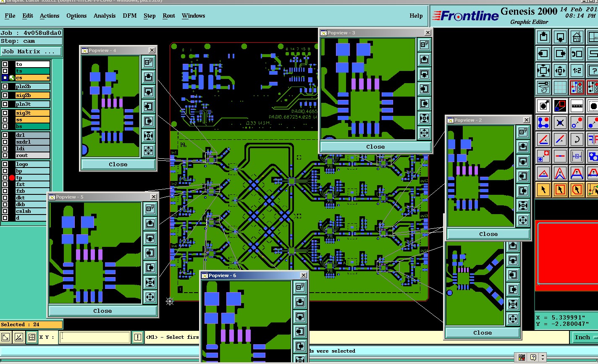Click the red-blue angle line tool icon
Viewport: 598px width, 364px height.
pyautogui.click(x=544, y=139)
